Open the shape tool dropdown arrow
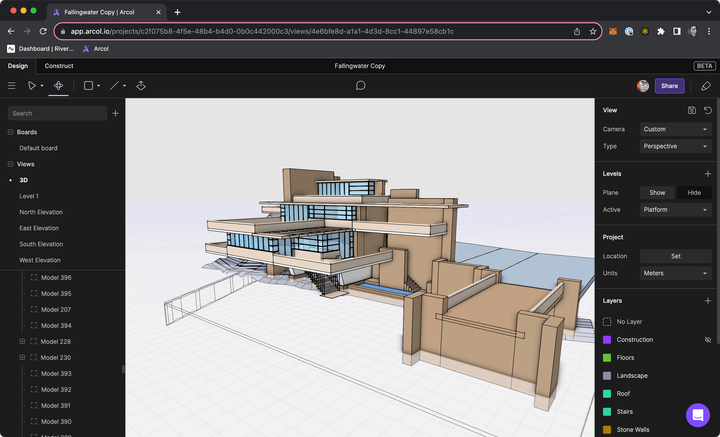This screenshot has height=437, width=720. pos(98,86)
